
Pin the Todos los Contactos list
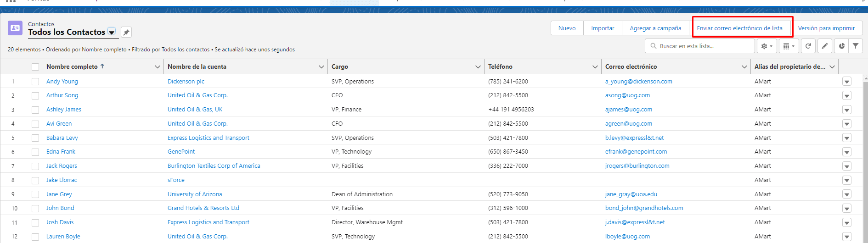tap(126, 33)
